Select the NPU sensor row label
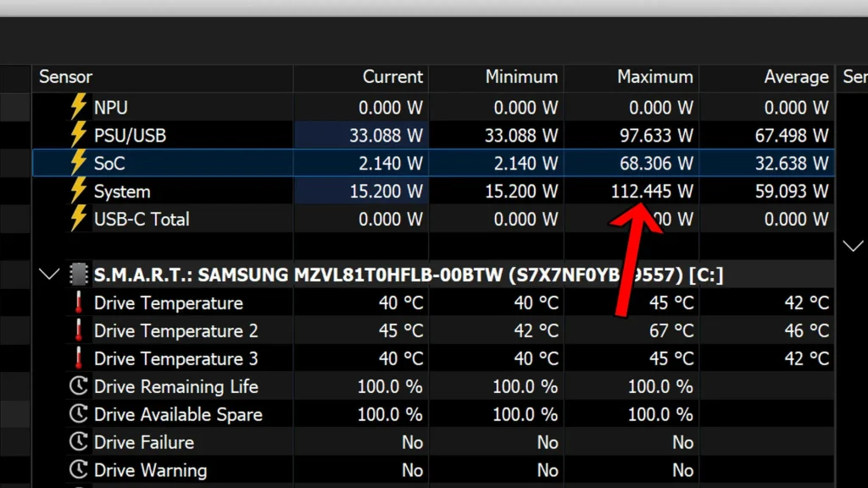 [111, 108]
